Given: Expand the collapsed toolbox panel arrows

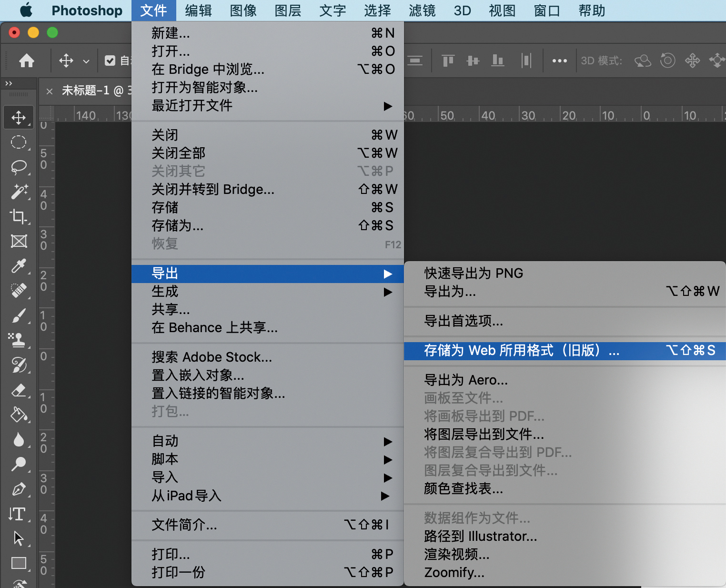Looking at the screenshot, I should point(9,83).
